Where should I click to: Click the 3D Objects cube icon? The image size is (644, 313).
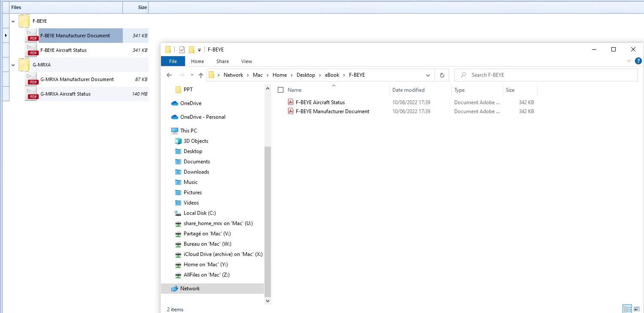(178, 141)
